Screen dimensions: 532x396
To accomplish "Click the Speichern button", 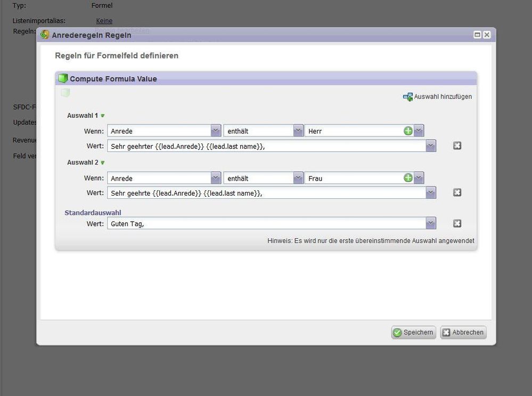I will [413, 333].
